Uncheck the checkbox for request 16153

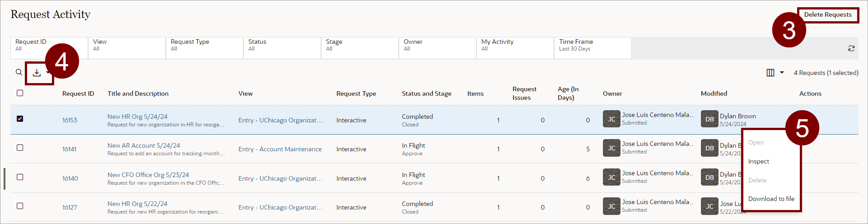point(20,119)
